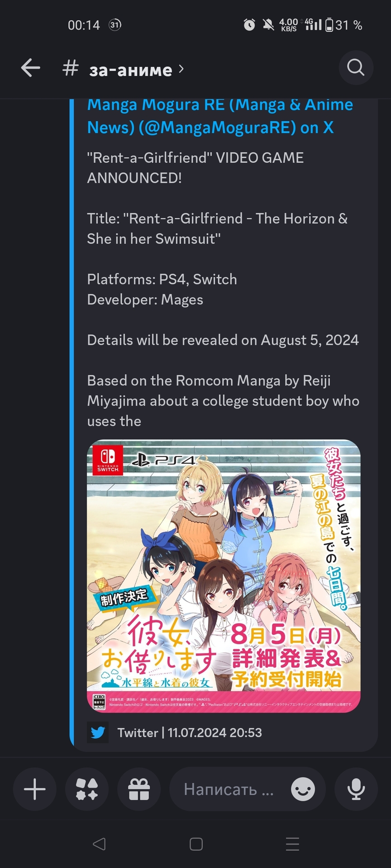Image resolution: width=391 pixels, height=868 pixels.
Task: Tap the microphone voice message button
Action: point(356,789)
